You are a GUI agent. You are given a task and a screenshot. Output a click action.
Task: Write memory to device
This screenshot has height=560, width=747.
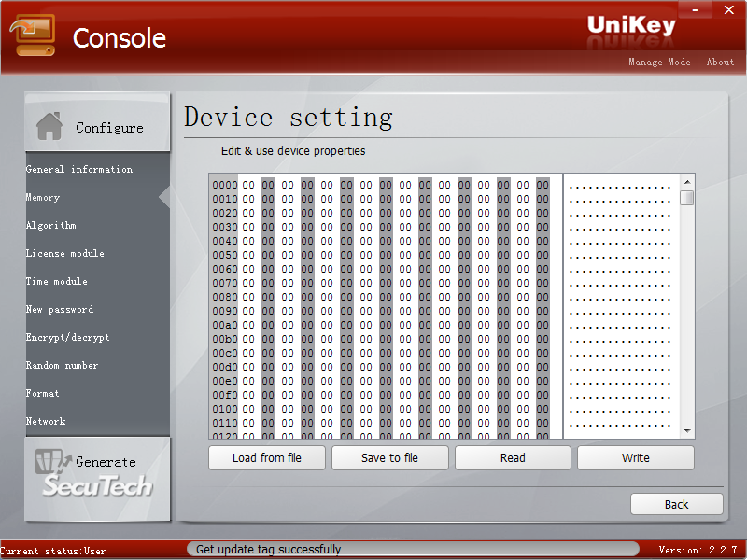pyautogui.click(x=636, y=457)
